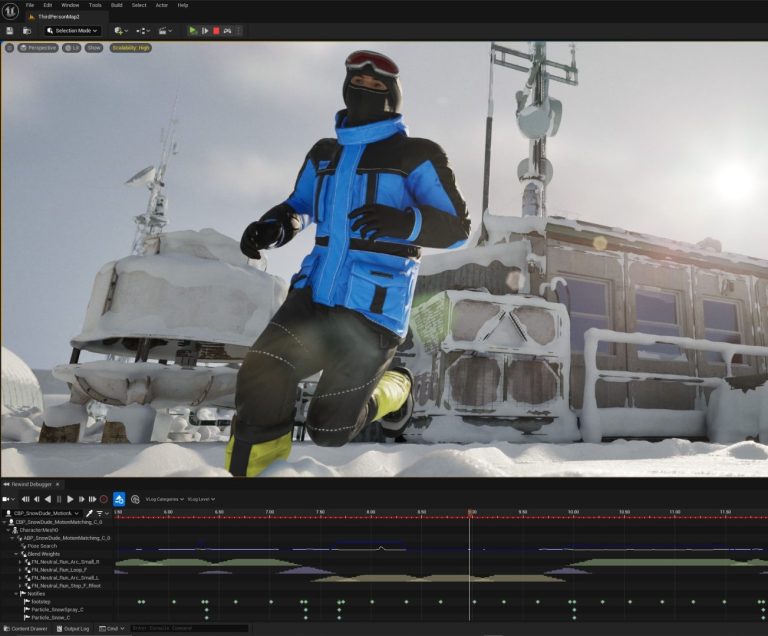Image resolution: width=768 pixels, height=636 pixels.
Task: Open the Lit view mode button
Action: point(72,48)
